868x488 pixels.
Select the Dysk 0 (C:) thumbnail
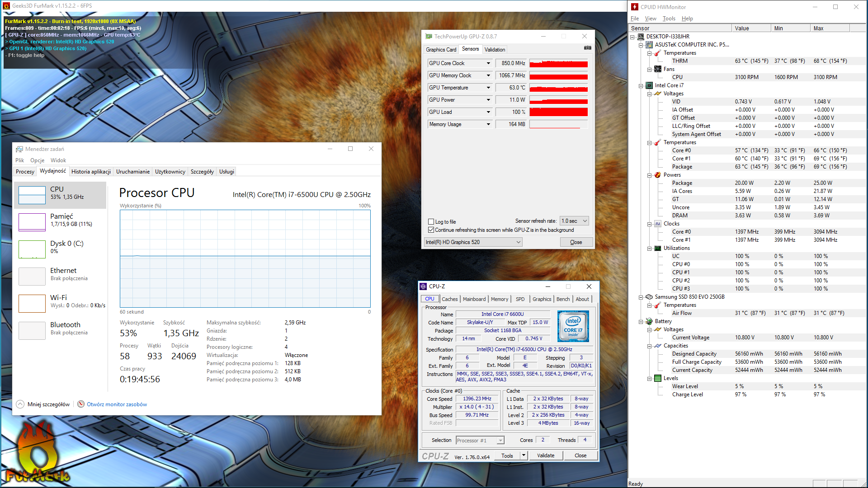click(x=32, y=249)
